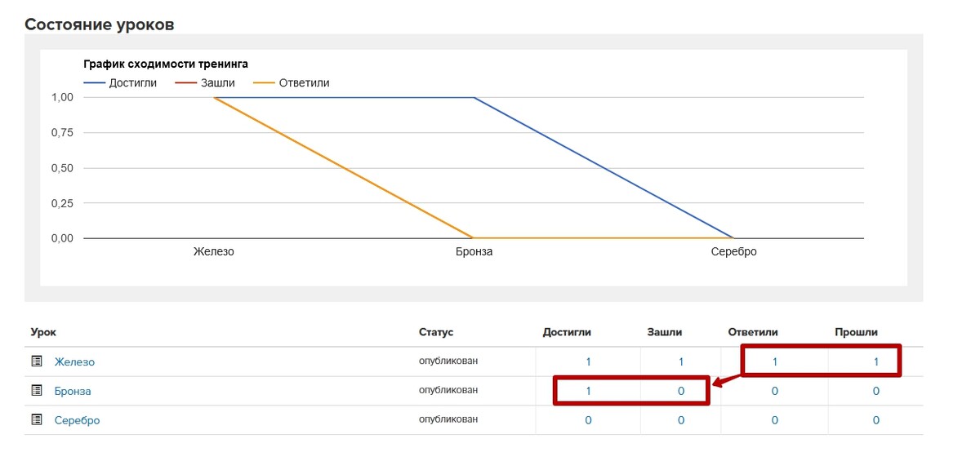The height and width of the screenshot is (461, 980).
Task: Click the Ответили count for Железо
Action: point(775,361)
